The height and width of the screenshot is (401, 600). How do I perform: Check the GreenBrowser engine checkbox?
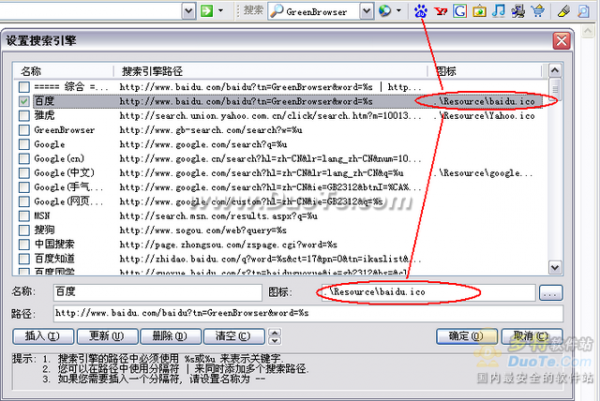(24, 130)
